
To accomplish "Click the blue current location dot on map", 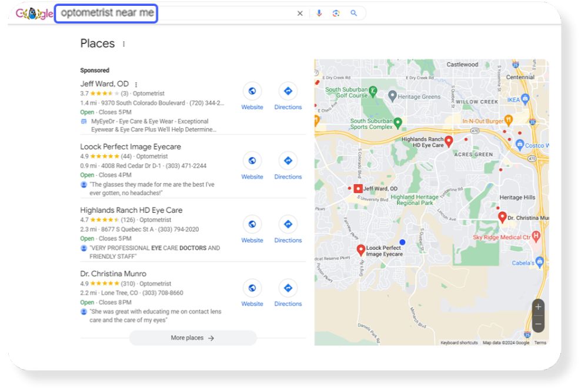I will click(402, 242).
